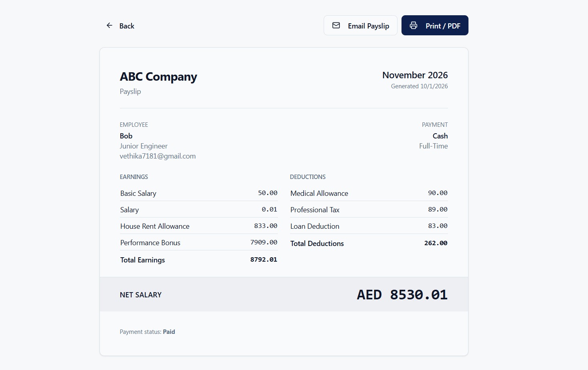Click the Cash payment method text
The height and width of the screenshot is (370, 588).
click(x=440, y=136)
